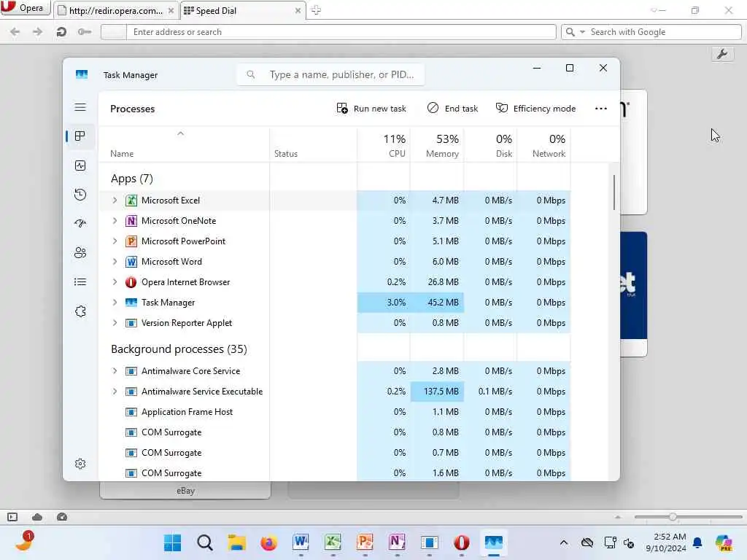Expand Microsoft OneNote process row

pos(115,221)
